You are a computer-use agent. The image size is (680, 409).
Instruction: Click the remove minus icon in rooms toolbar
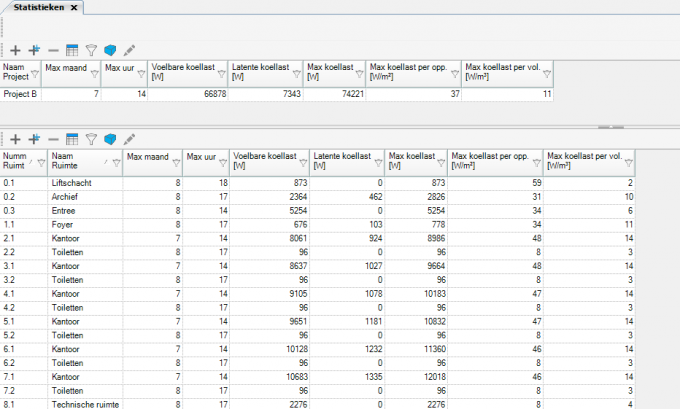[x=53, y=139]
